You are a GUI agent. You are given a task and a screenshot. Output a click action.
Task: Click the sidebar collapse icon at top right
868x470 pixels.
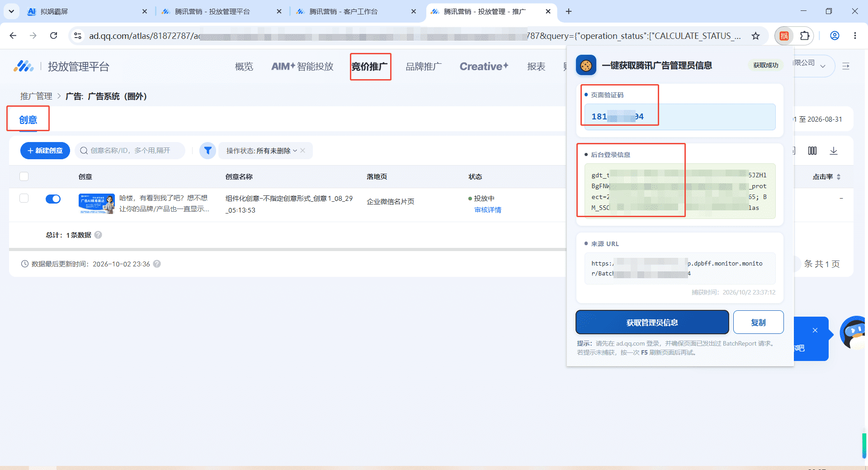846,66
